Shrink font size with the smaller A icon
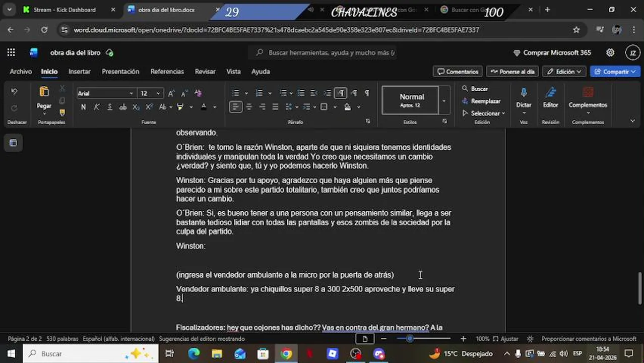 (x=184, y=93)
